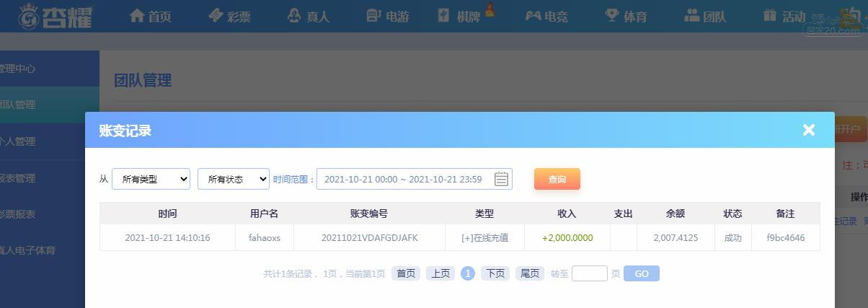Click the 真人 live casino icon
The height and width of the screenshot is (308, 868).
point(294,15)
